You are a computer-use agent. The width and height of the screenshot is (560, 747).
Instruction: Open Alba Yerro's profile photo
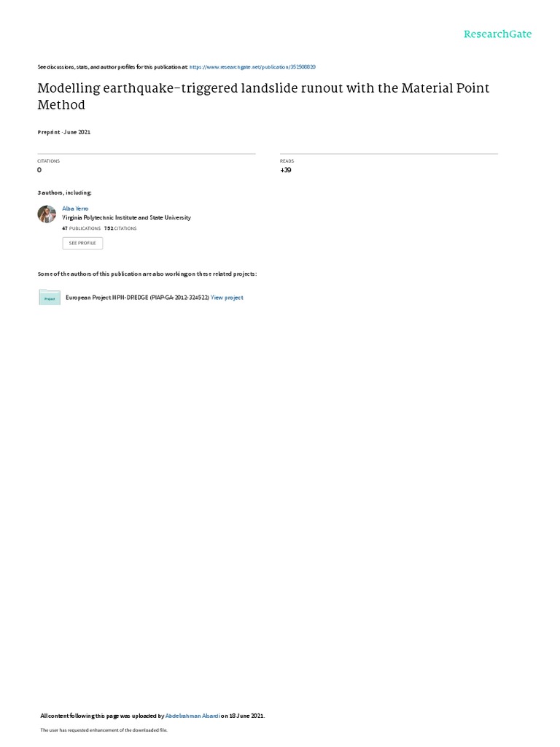[47, 214]
